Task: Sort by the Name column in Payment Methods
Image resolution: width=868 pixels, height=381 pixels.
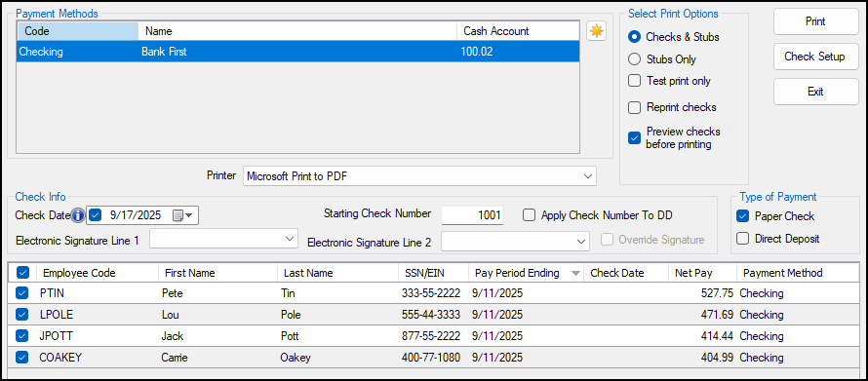Action: point(297,31)
